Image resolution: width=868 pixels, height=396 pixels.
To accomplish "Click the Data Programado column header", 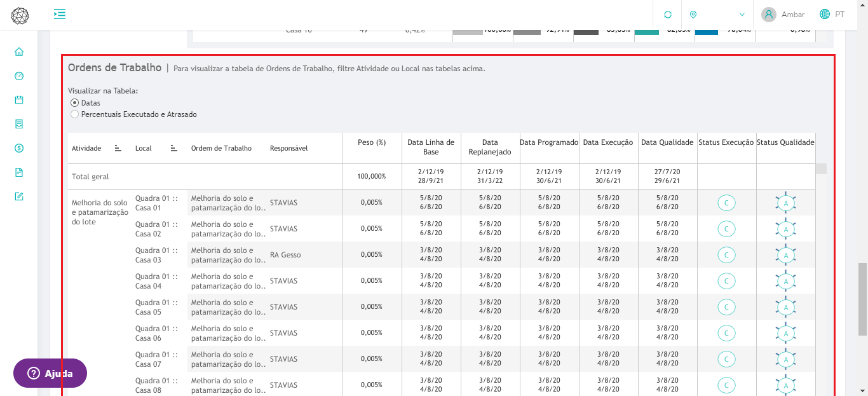I will click(x=549, y=142).
